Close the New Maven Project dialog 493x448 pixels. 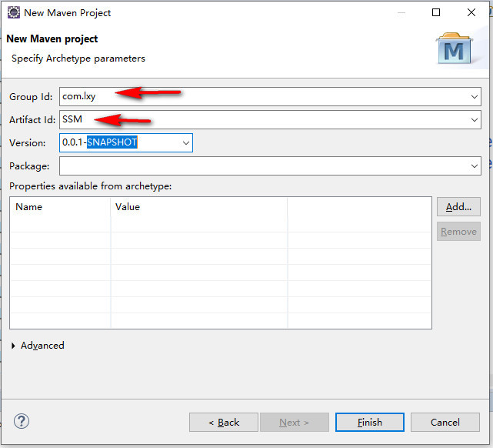471,12
